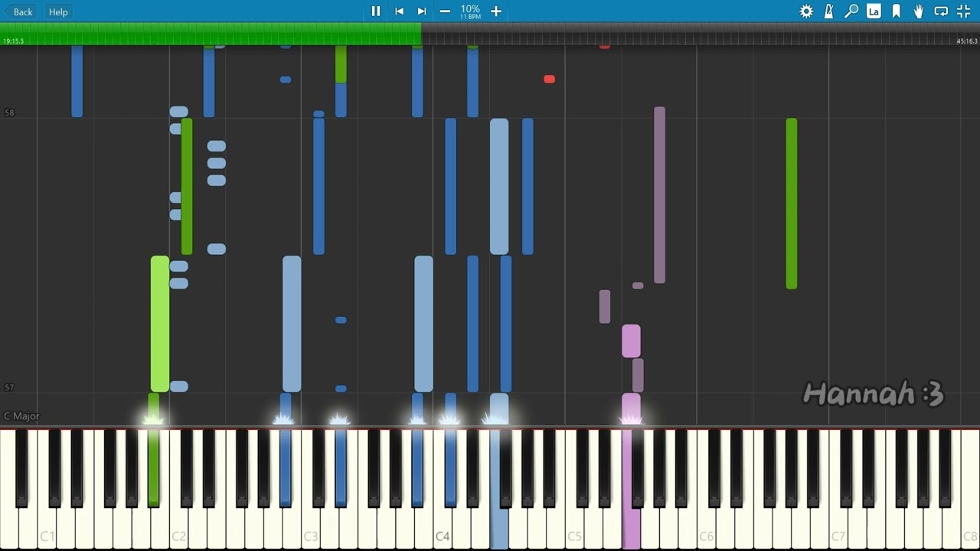Click the total time 45:16.3
Image resolution: width=980 pixels, height=551 pixels.
(x=967, y=41)
